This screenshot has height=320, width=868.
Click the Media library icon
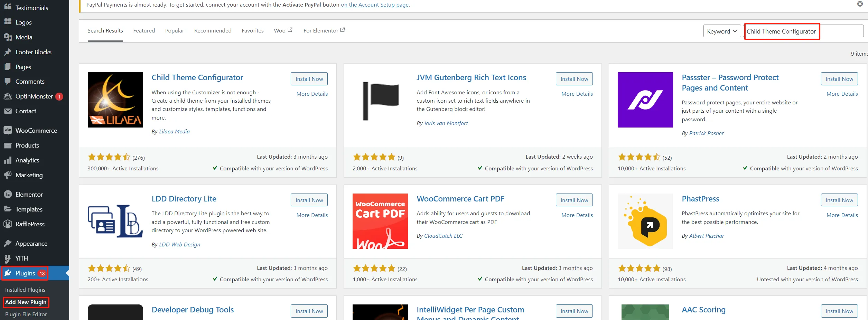(x=8, y=37)
